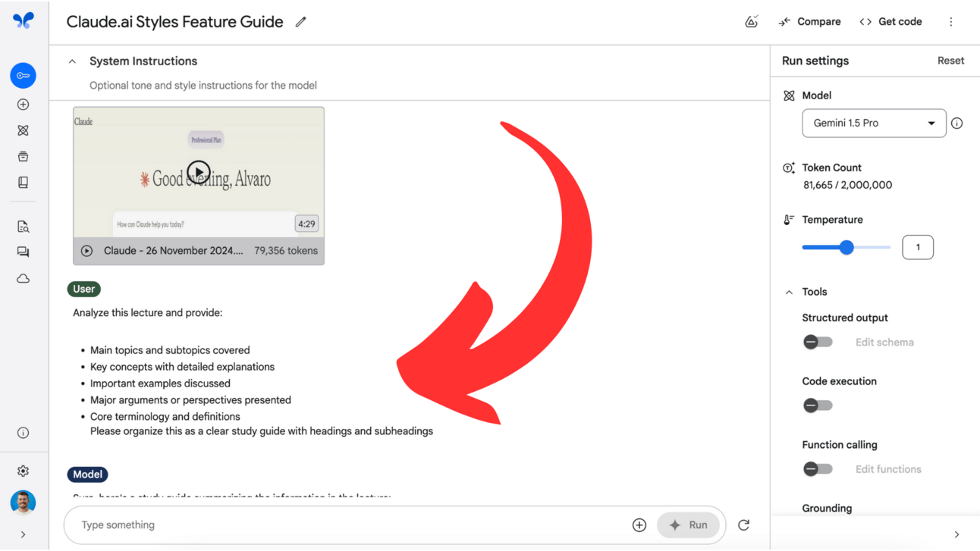Viewport: 980px width, 551px height.
Task: Open the Get API key icon in sidebar
Action: pyautogui.click(x=23, y=76)
